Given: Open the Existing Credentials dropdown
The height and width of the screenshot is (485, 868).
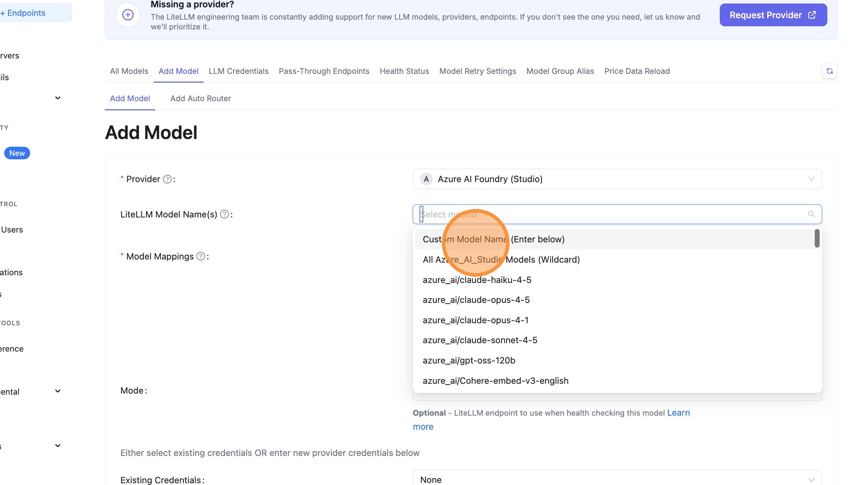Looking at the screenshot, I should tap(617, 479).
